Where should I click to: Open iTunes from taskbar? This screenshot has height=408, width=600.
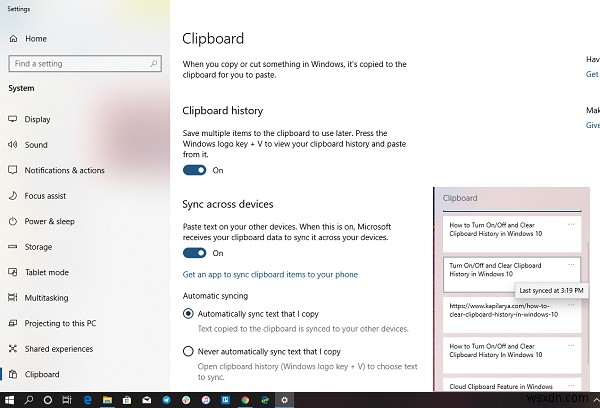pyautogui.click(x=206, y=400)
